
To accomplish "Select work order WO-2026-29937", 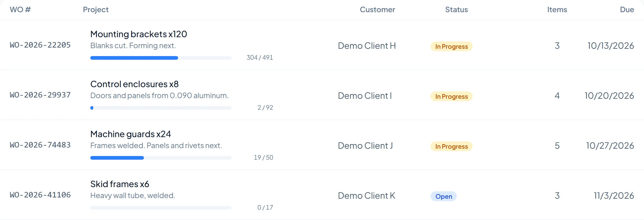I will (x=40, y=95).
